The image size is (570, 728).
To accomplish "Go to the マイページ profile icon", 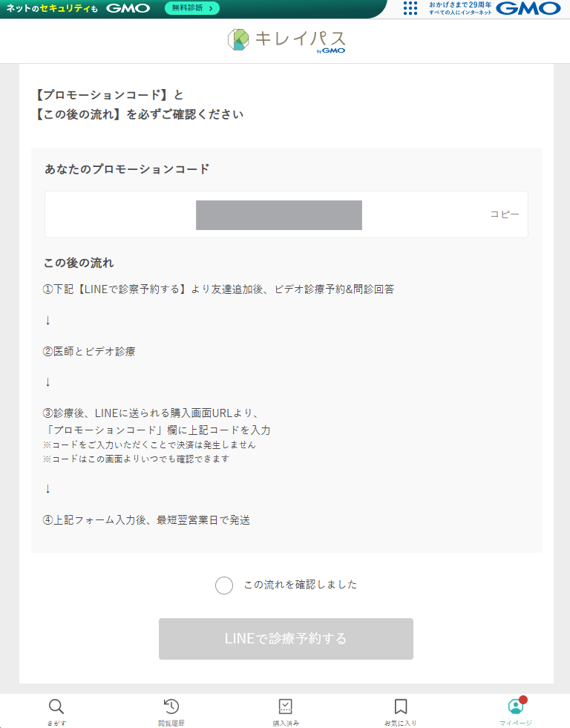I will pos(515,706).
